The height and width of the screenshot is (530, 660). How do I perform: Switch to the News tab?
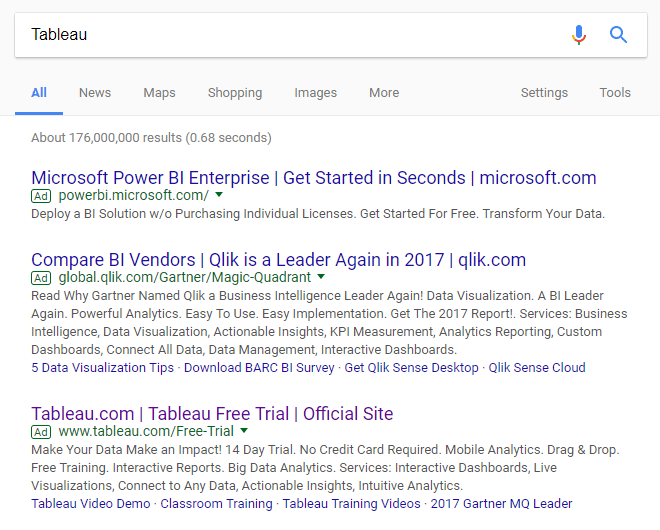(x=95, y=93)
